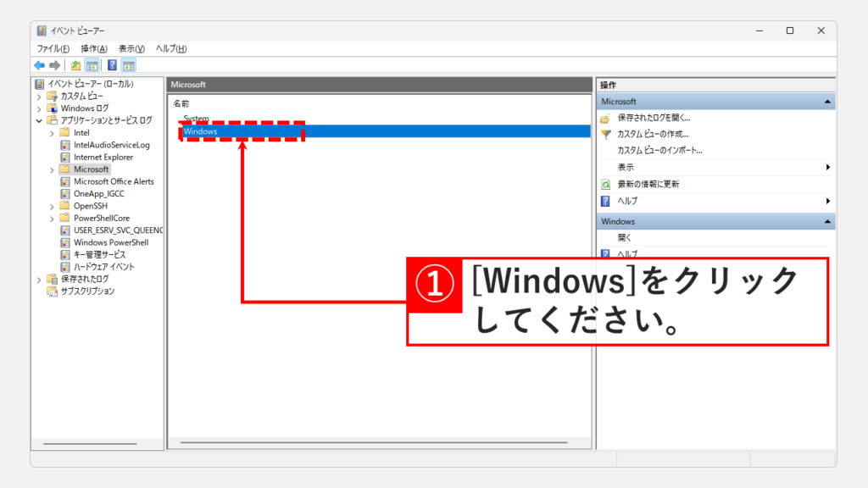The height and width of the screenshot is (488, 868).
Task: Expand the Microsoft folder chevron
Action: pos(52,169)
